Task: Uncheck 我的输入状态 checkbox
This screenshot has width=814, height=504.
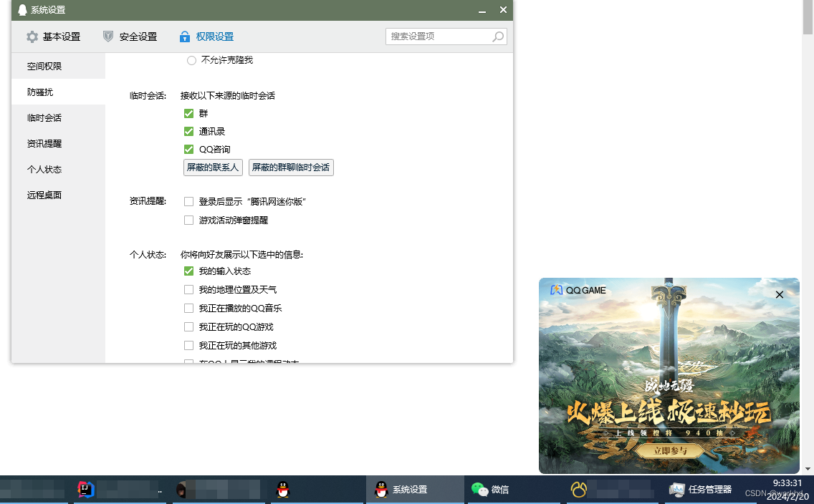Action: [x=189, y=271]
